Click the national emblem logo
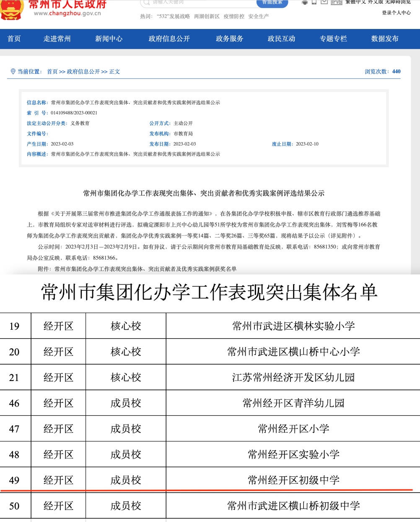The image size is (420, 522). pyautogui.click(x=11, y=9)
